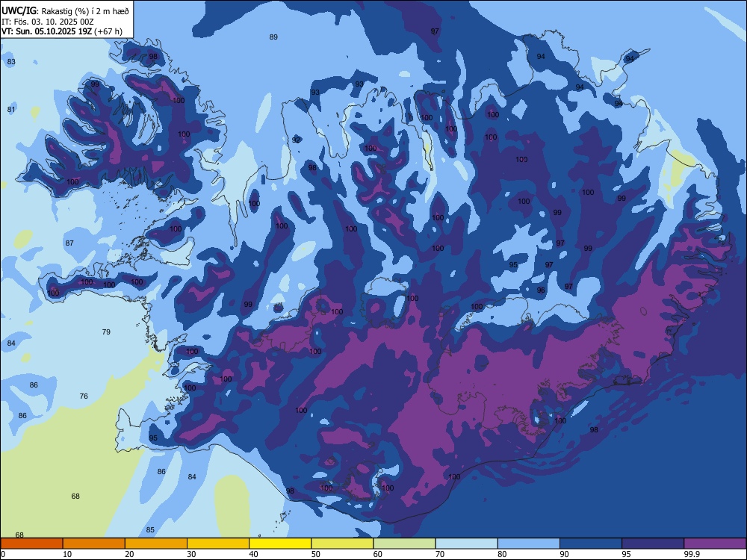Click the '96' humidity value on map
This screenshot has width=747, height=560.
coord(541,290)
